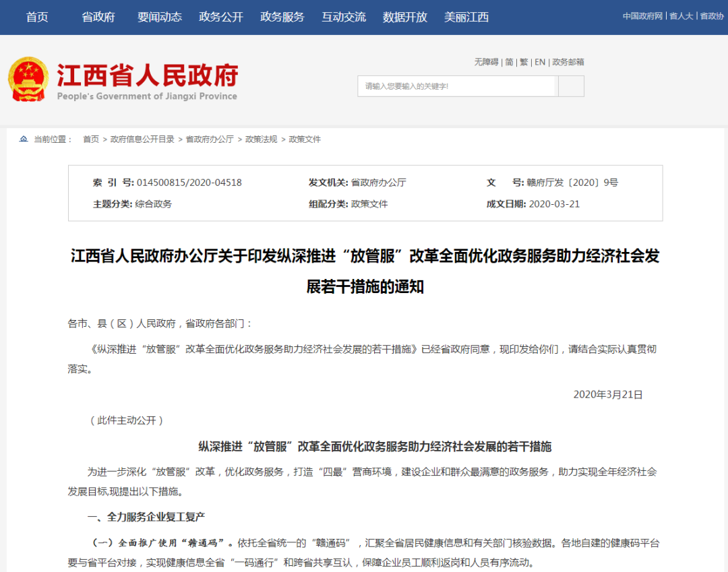Open the 省政府 navigation menu item

(98, 17)
